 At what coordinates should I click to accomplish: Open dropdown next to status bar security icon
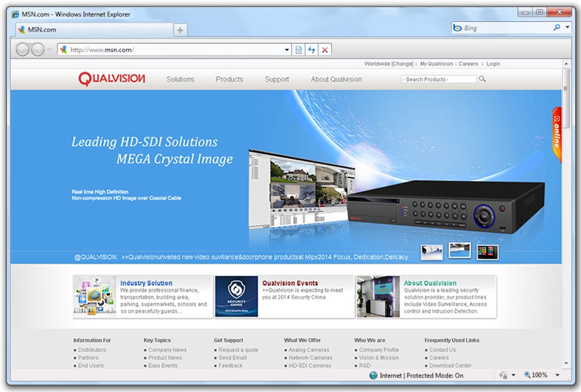[x=513, y=375]
